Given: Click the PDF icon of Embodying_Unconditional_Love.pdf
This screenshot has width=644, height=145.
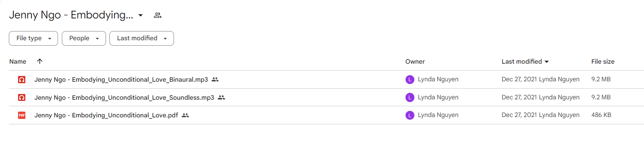Looking at the screenshot, I should point(22,115).
